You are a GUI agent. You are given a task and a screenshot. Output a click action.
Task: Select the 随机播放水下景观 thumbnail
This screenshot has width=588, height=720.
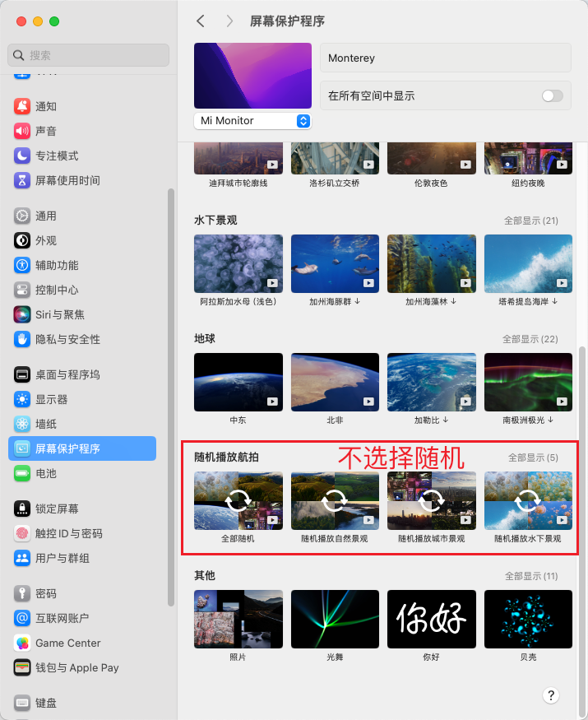[x=528, y=500]
